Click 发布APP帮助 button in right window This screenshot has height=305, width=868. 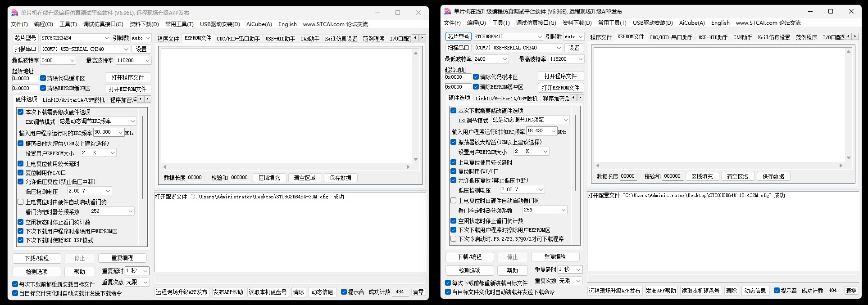pyautogui.click(x=661, y=291)
